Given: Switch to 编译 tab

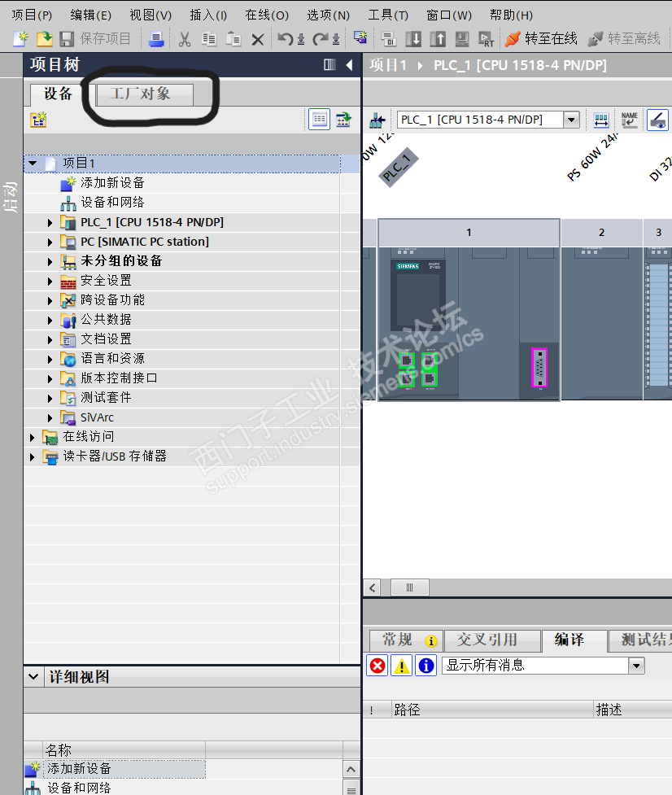Looking at the screenshot, I should tap(574, 640).
